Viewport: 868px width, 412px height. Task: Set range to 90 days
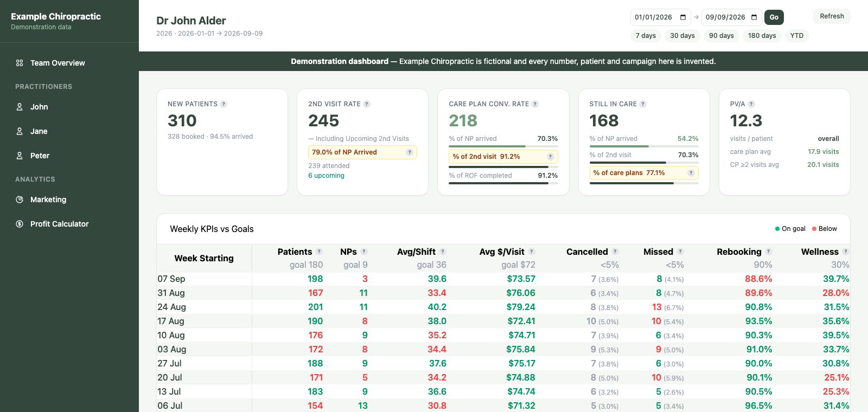click(x=722, y=36)
